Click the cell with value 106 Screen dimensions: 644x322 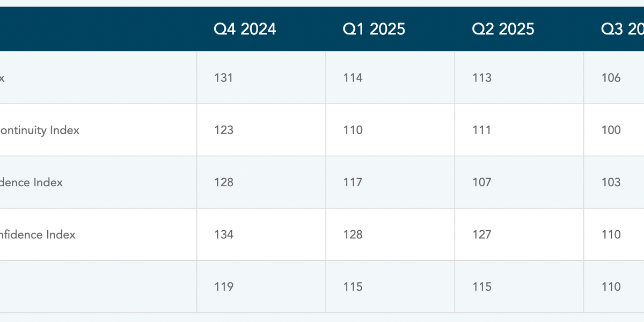(x=611, y=78)
